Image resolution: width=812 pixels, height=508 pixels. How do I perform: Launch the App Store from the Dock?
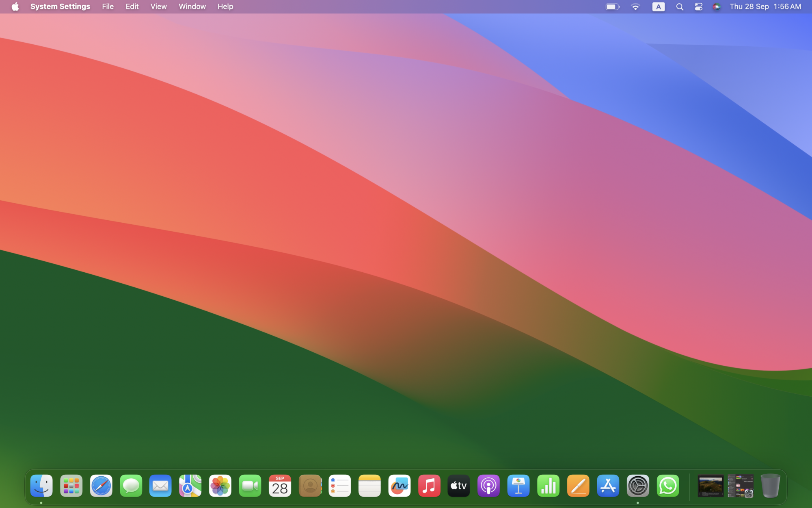click(x=608, y=486)
